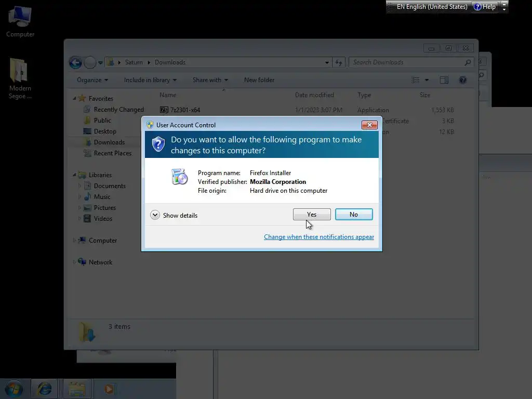Select Videos library
Image resolution: width=532 pixels, height=399 pixels.
[x=103, y=219]
